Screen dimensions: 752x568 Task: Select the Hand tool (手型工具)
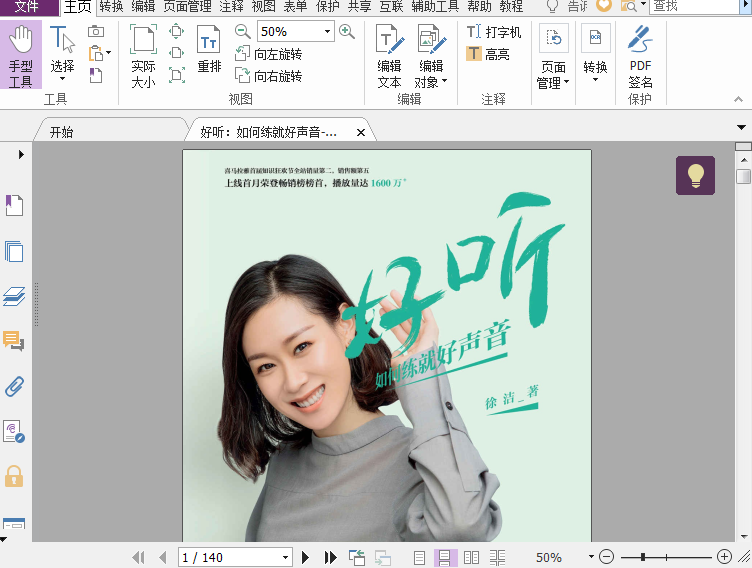(21, 56)
